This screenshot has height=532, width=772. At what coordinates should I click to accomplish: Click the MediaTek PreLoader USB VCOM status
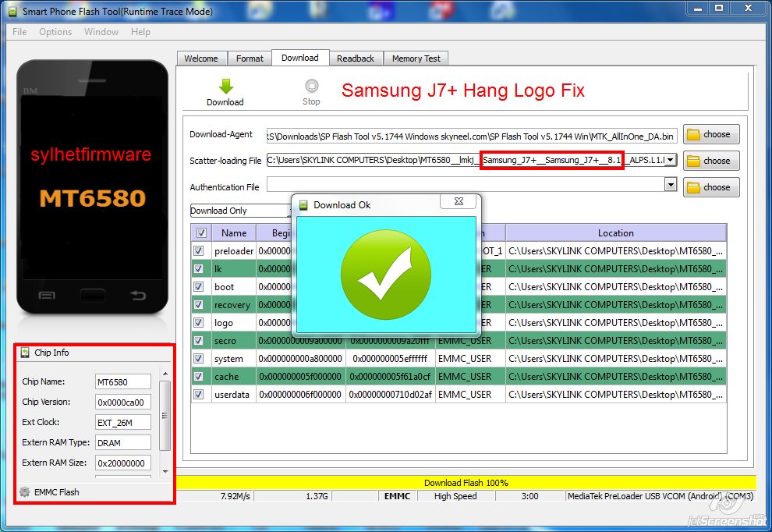point(660,496)
